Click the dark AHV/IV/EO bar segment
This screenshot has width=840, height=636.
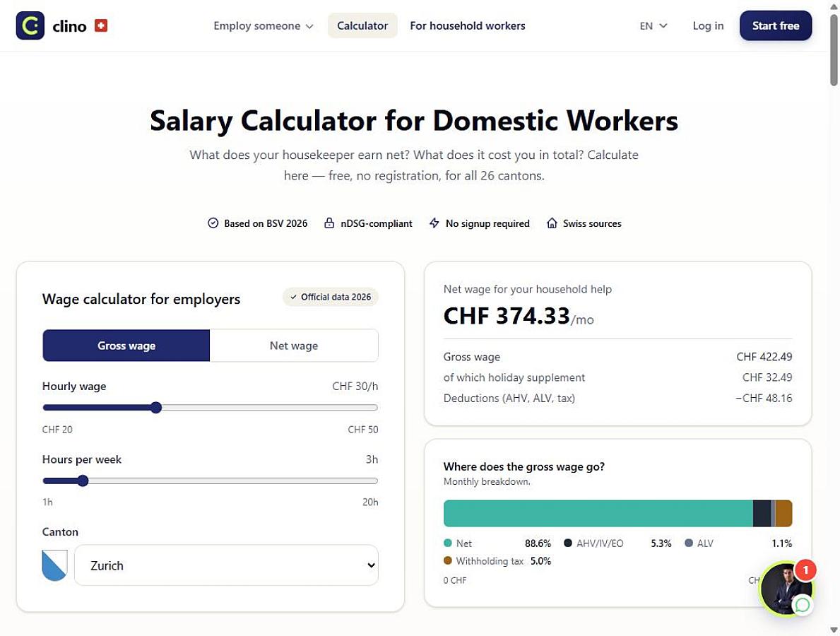pos(762,513)
